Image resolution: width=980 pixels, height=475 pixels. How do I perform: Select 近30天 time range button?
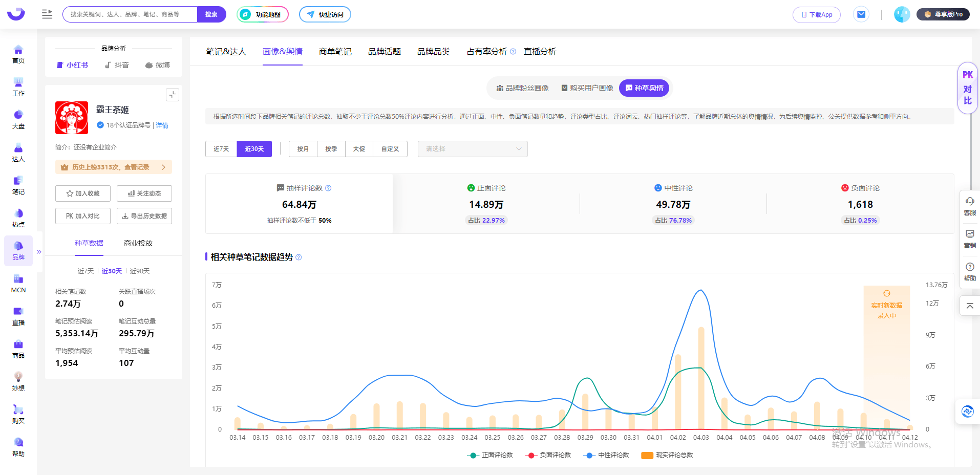pos(254,149)
